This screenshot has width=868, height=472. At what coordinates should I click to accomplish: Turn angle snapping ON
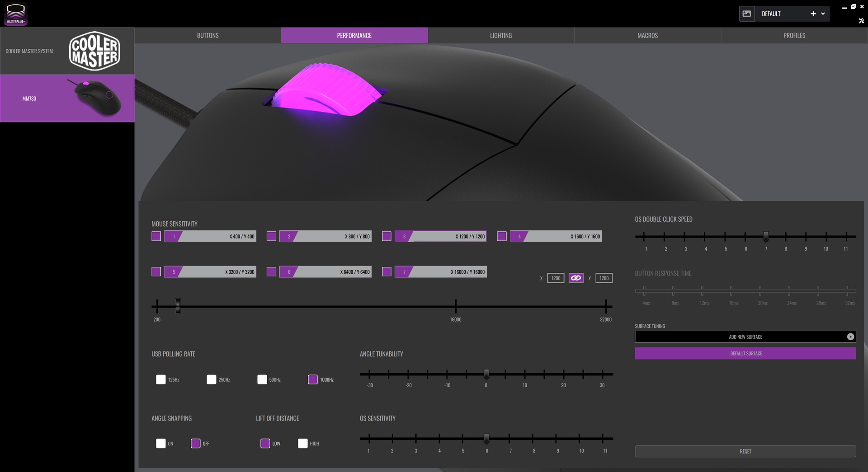pyautogui.click(x=161, y=444)
